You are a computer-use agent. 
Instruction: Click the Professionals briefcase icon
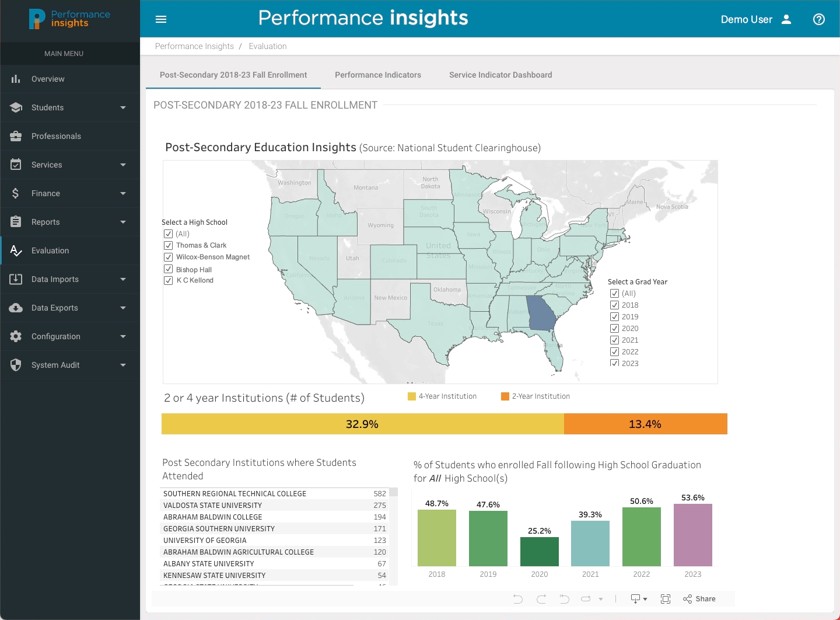pos(16,136)
